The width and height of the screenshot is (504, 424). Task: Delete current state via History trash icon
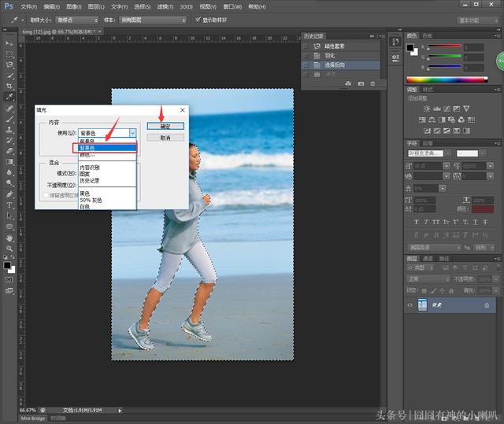[x=373, y=83]
